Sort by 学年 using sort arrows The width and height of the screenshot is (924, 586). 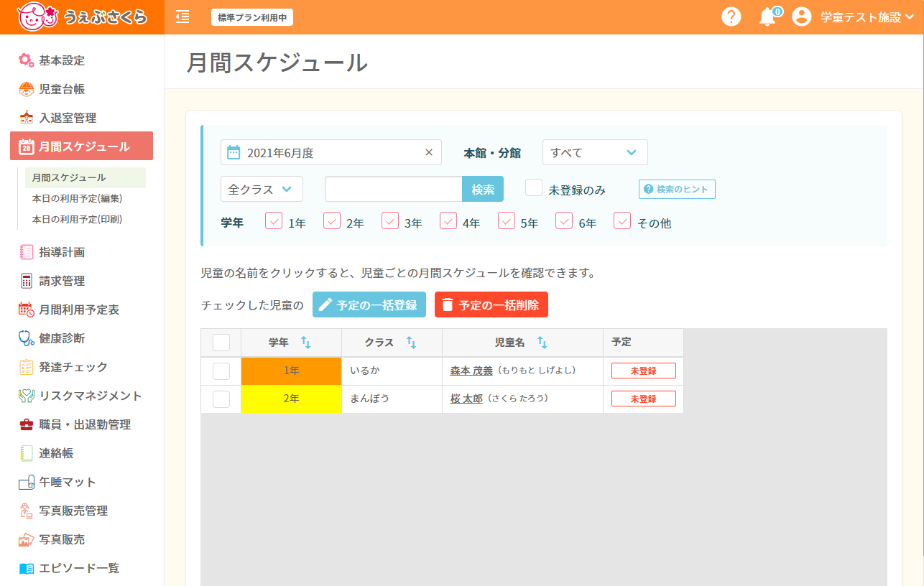305,343
